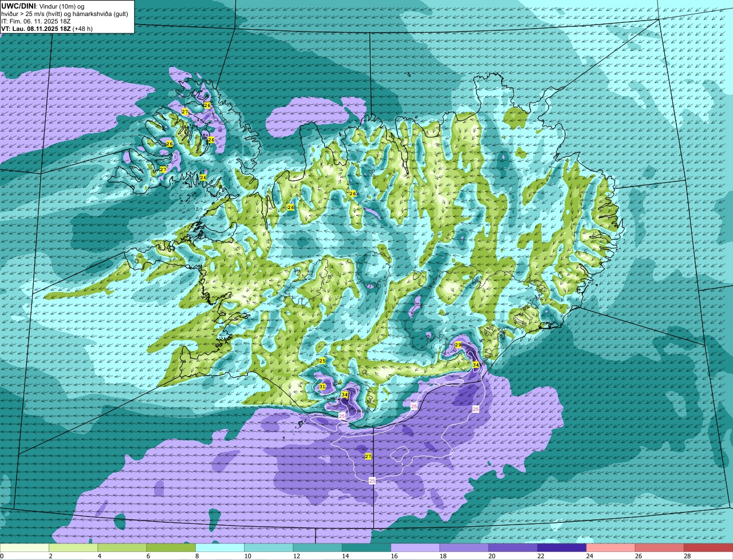Screen dimensions: 733x560
Task: Click the "VT: Lau. 08.11.2025 18Z (+48 h)" line
Action: pos(47,28)
